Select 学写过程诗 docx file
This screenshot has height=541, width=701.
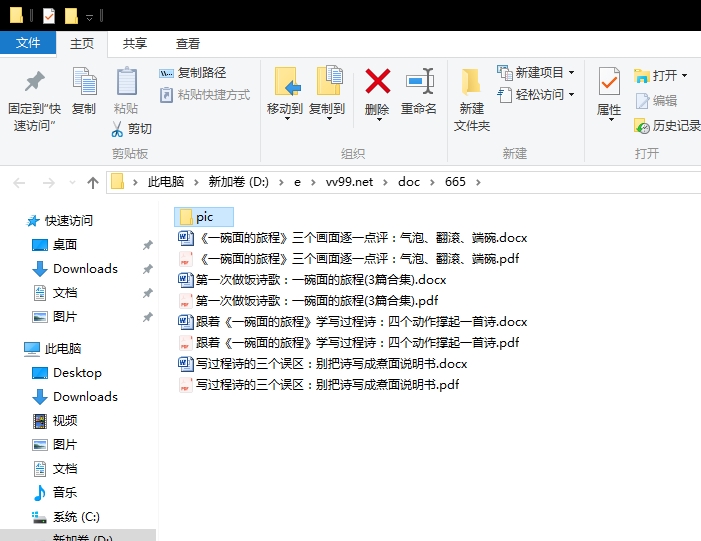coord(353,322)
